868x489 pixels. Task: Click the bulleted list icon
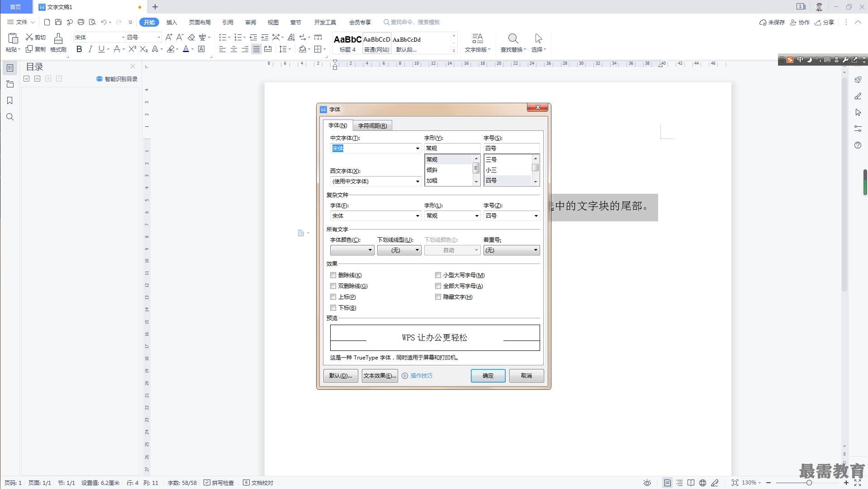(x=222, y=37)
